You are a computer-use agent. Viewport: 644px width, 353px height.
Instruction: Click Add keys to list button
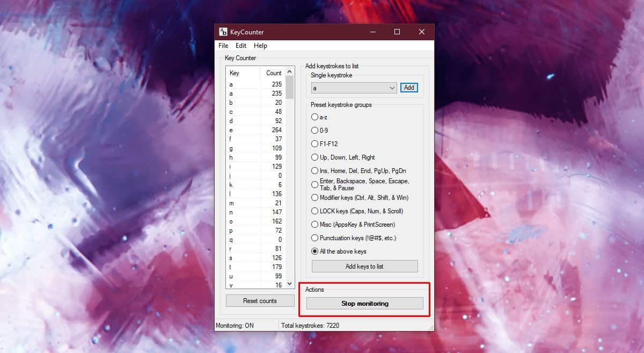tap(364, 266)
